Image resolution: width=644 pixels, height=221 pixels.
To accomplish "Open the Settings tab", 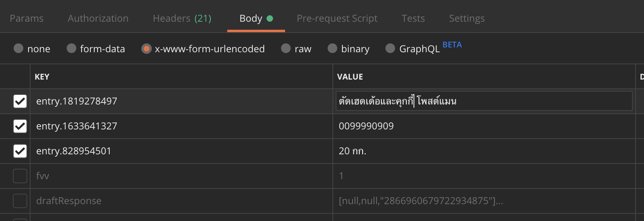I will point(467,18).
